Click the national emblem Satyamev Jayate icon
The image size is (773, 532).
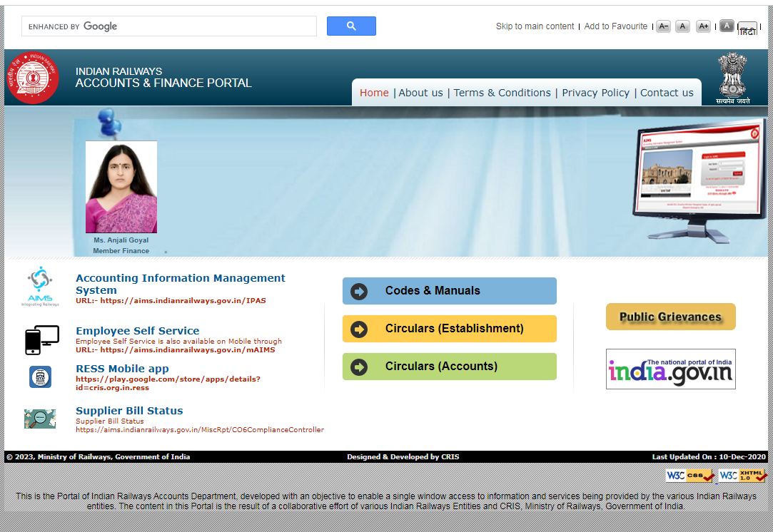coord(733,76)
